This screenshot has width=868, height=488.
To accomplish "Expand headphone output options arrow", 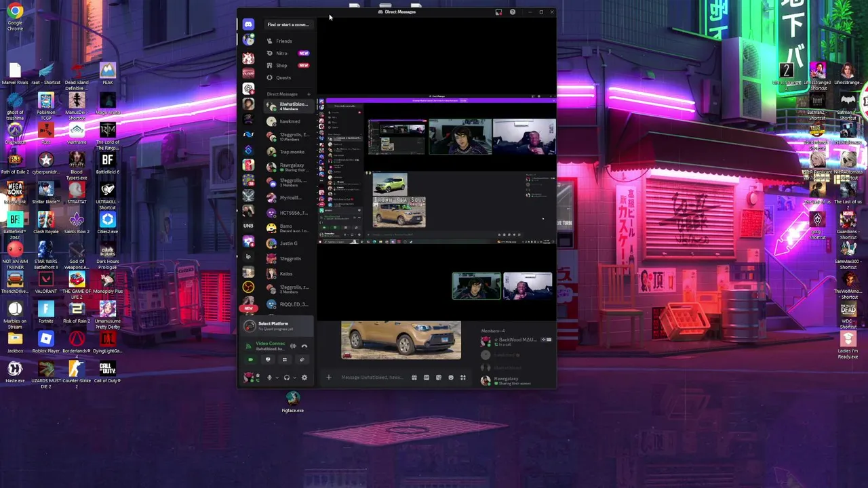I will [x=294, y=378].
